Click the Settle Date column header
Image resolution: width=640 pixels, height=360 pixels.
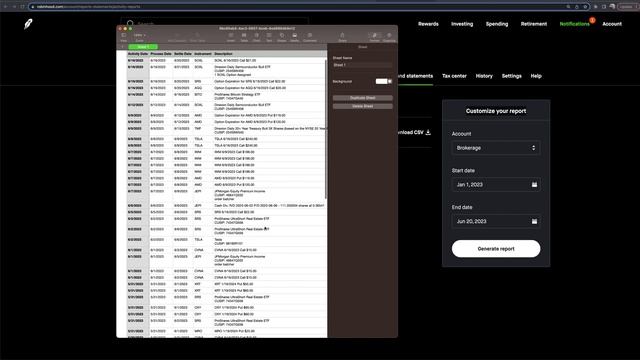[x=183, y=54]
